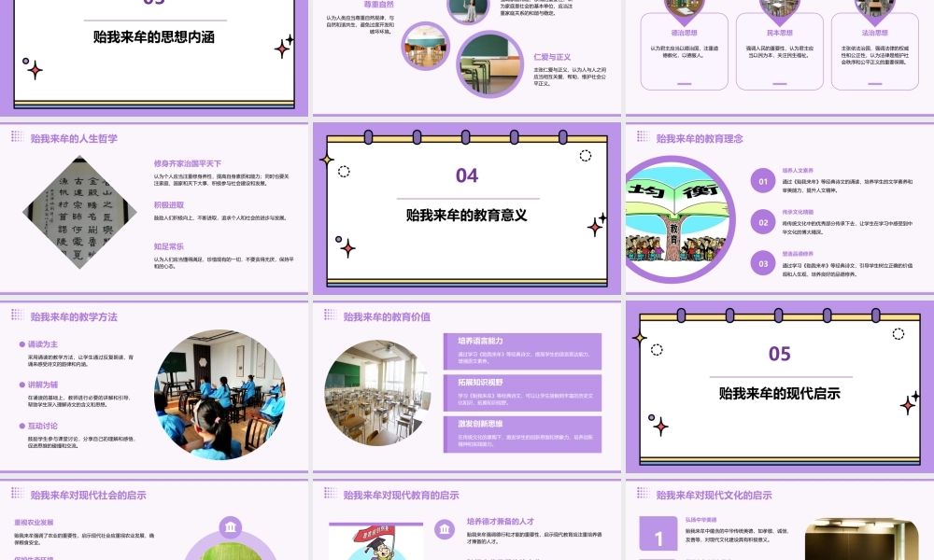Screen dimensions: 934x560
Task: Select the slide title '贻我来牟的教育价值'
Action: click(x=387, y=317)
